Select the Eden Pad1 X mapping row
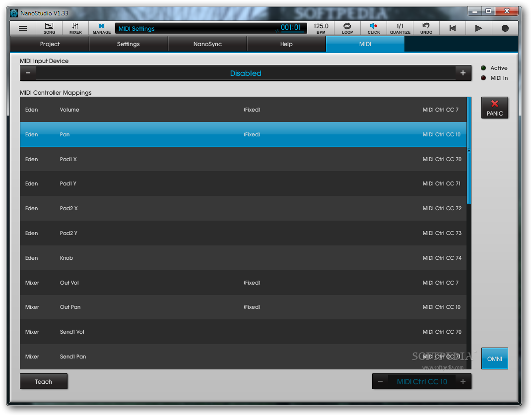The height and width of the screenshot is (416, 532). click(x=243, y=159)
